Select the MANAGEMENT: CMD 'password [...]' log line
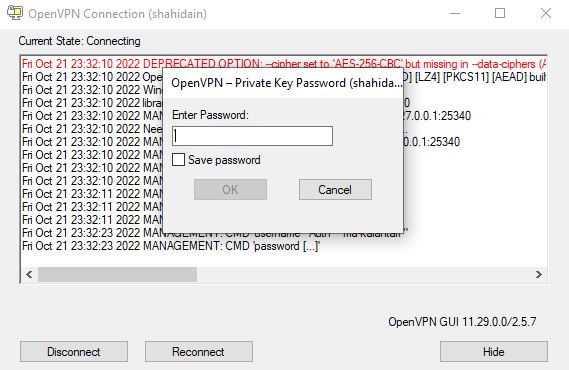Screen dimensions: 569x370 (171, 246)
